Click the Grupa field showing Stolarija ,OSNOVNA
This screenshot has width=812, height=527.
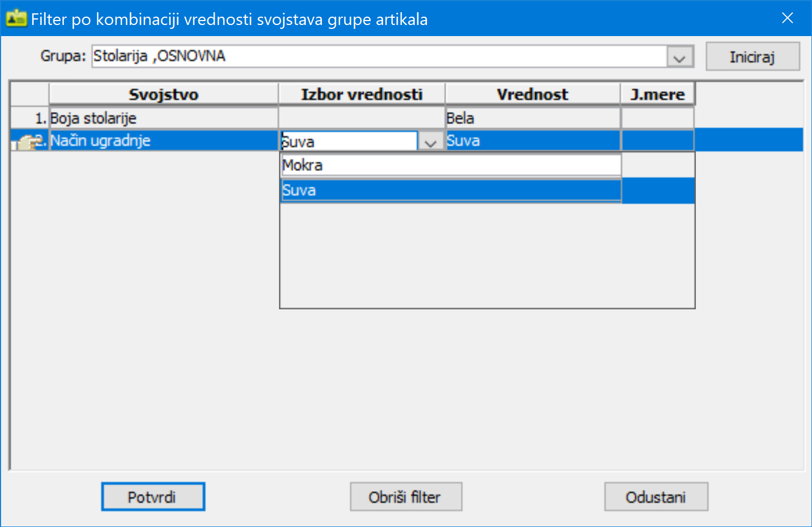click(x=380, y=57)
